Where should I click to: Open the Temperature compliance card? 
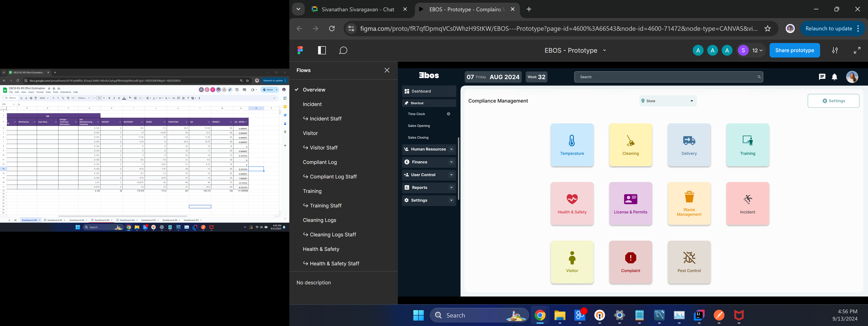[x=572, y=145]
